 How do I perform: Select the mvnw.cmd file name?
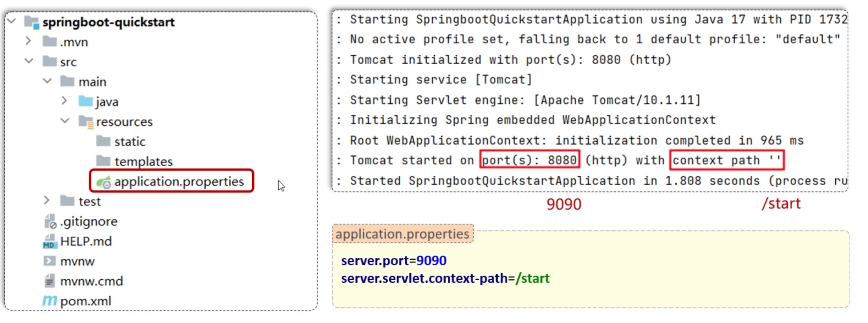[x=92, y=282]
